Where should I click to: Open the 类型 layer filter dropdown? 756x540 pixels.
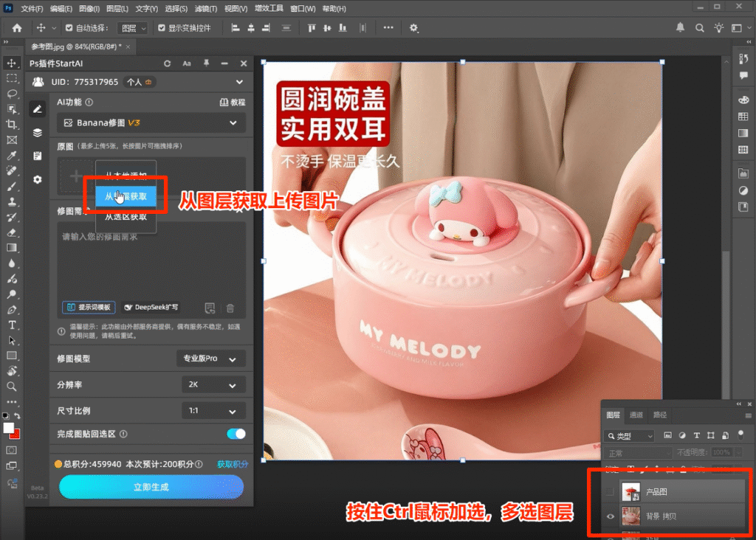pos(629,436)
